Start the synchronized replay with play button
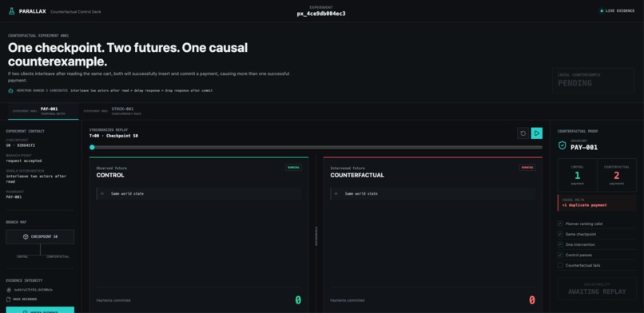This screenshot has height=313, width=644. click(536, 133)
